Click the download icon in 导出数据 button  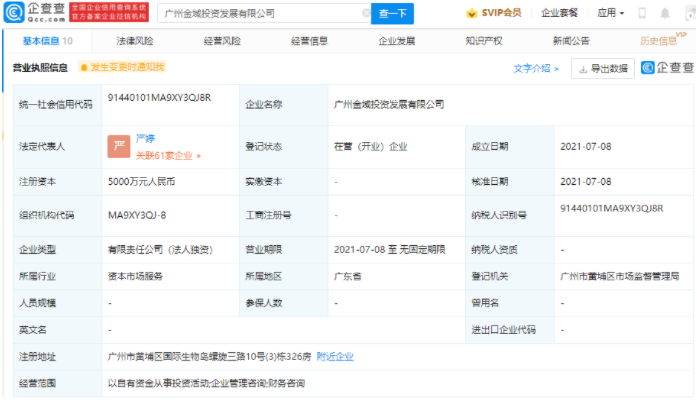point(583,69)
